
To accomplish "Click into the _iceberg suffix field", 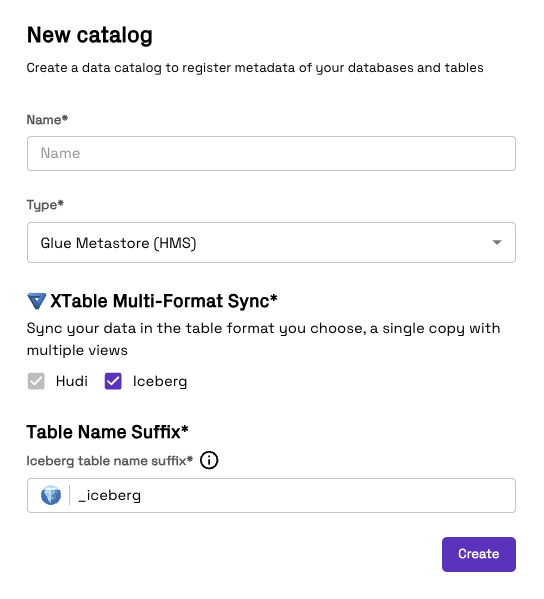I will [271, 495].
